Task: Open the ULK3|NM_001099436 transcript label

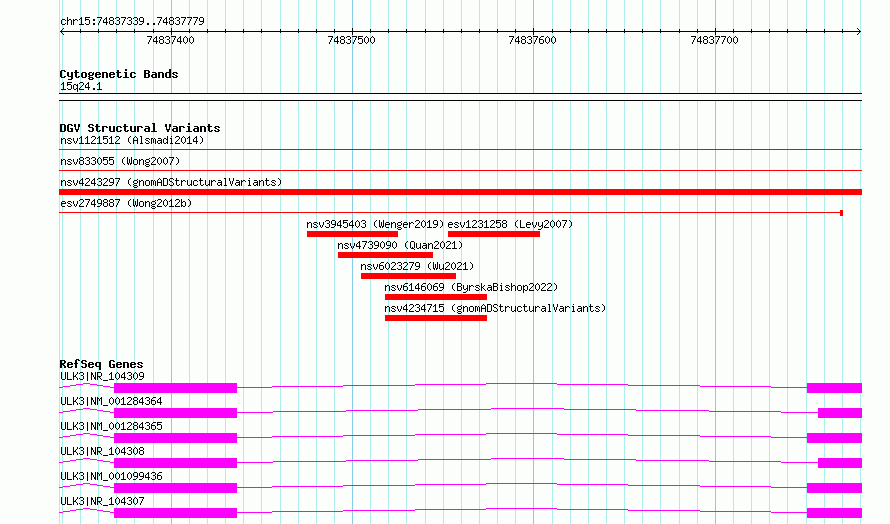Action: pyautogui.click(x=111, y=476)
